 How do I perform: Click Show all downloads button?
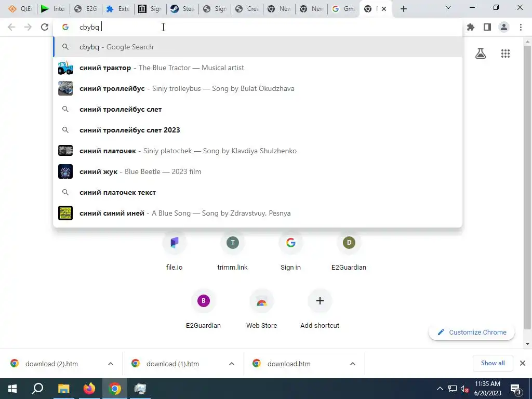(493, 363)
